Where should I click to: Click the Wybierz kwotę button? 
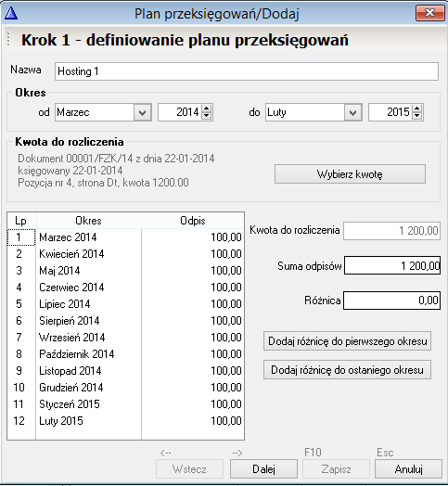point(350,173)
